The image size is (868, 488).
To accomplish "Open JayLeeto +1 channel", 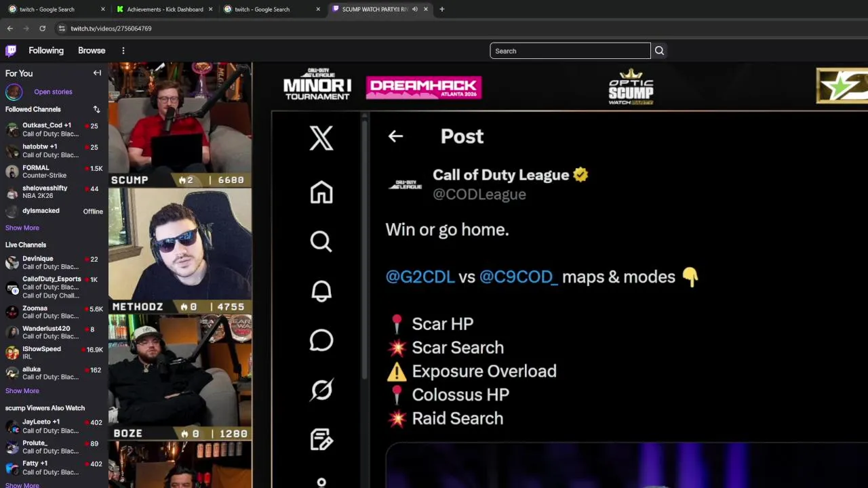I will 54,426.
